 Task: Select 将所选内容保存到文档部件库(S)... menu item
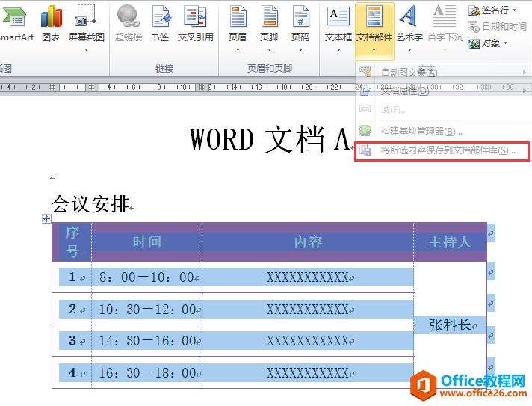pos(442,150)
